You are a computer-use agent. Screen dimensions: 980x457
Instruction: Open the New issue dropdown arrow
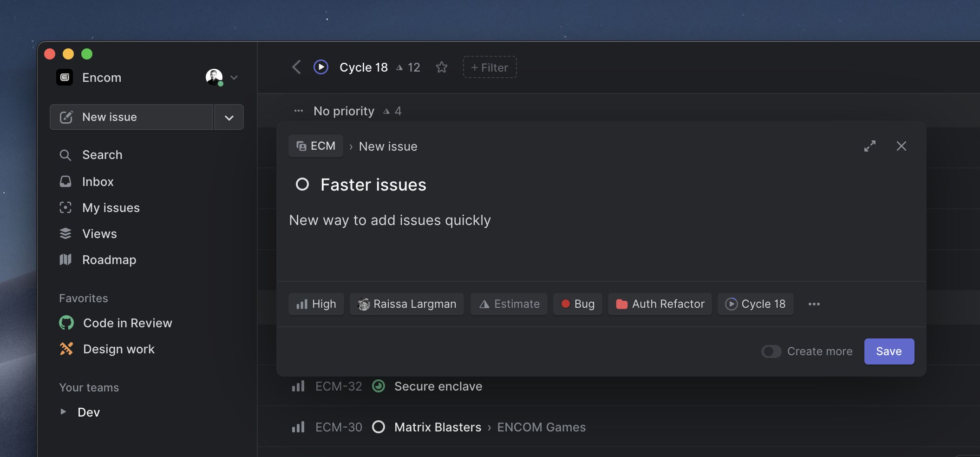tap(229, 117)
